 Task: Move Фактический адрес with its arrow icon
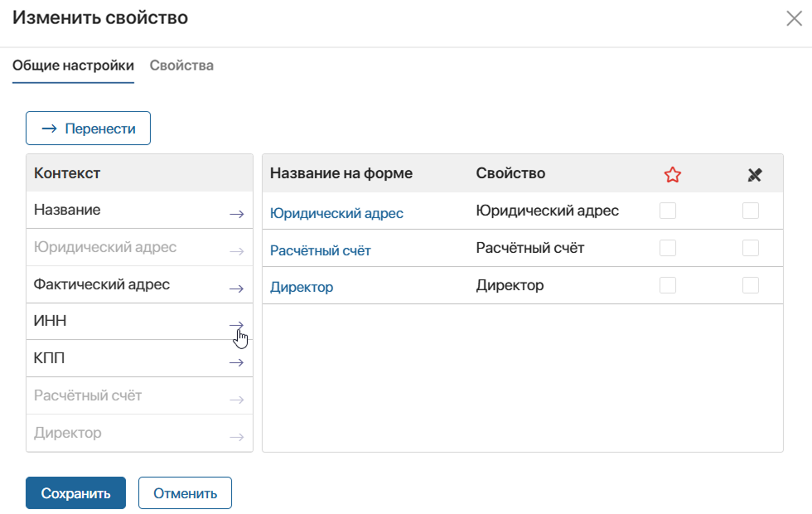(x=237, y=289)
